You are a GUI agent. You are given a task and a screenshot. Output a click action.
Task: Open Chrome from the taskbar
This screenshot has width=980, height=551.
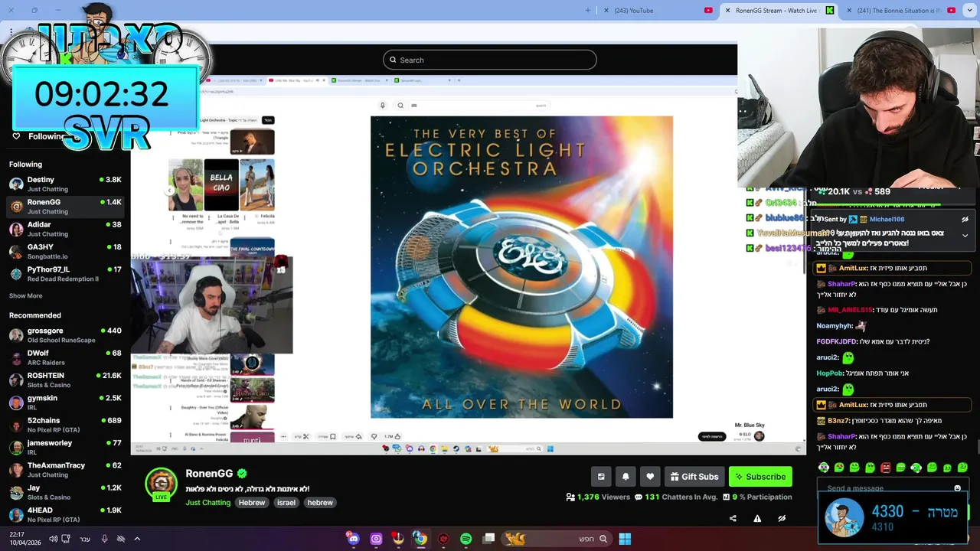click(x=420, y=539)
